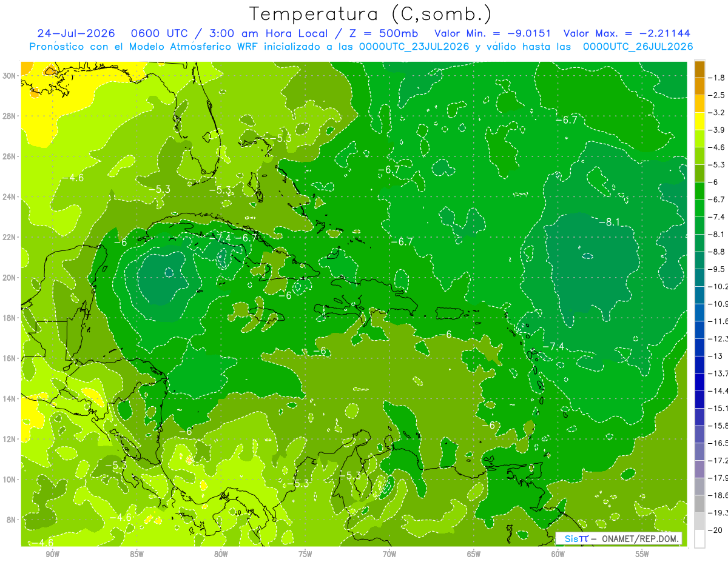Click the -13 colorbar label
Image resolution: width=728 pixels, height=562 pixels.
coord(715,356)
